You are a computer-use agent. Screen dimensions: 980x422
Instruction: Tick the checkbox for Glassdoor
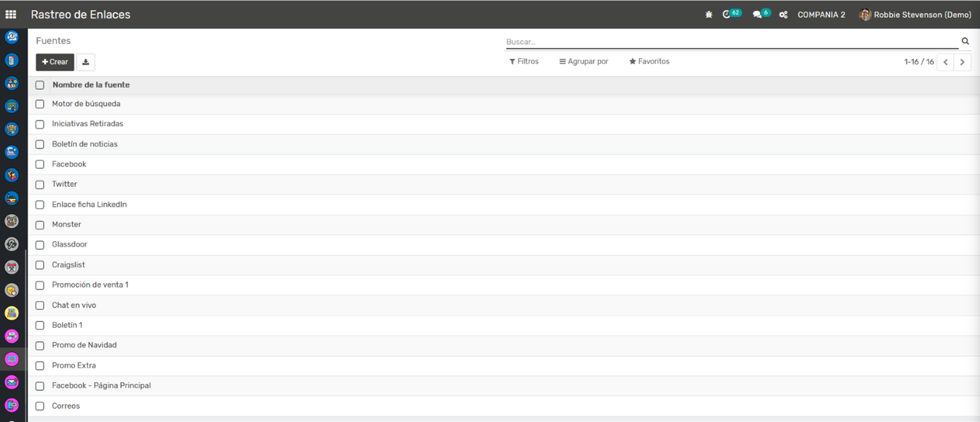coord(40,245)
